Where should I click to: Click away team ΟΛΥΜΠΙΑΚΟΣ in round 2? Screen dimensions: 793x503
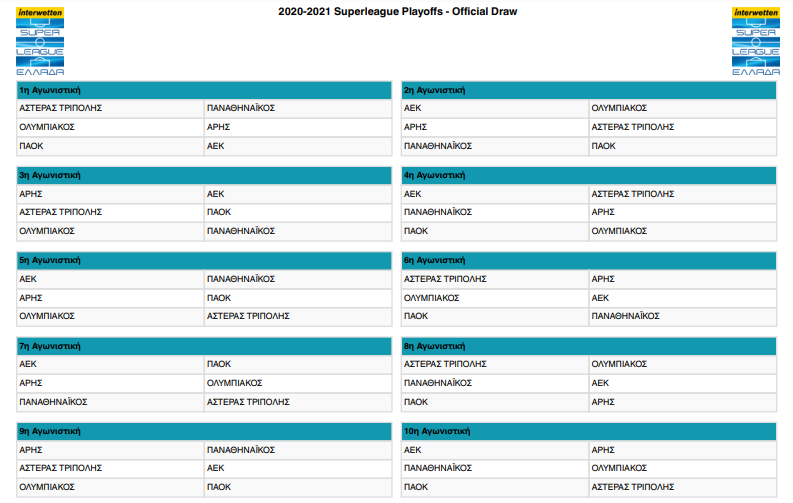pos(619,108)
